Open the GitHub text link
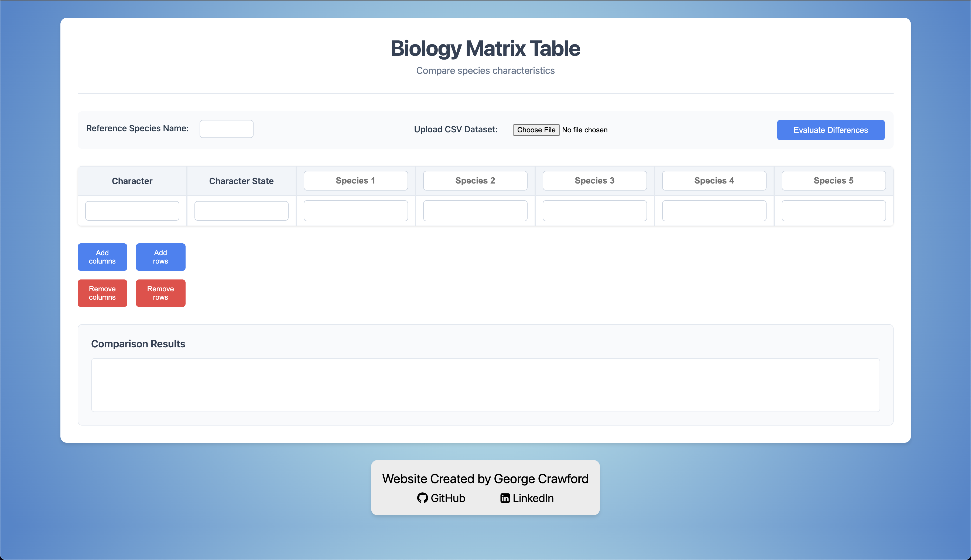 [447, 498]
